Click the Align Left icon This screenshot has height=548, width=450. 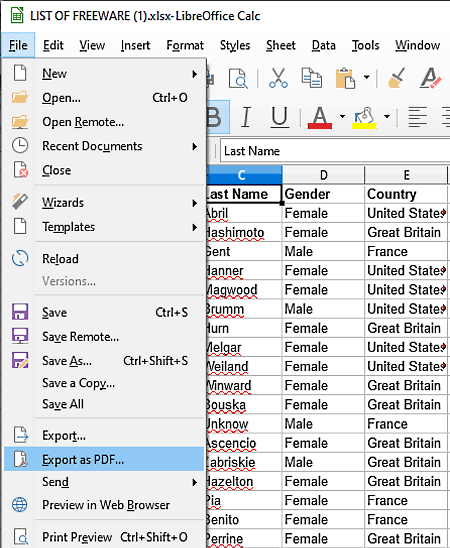tap(418, 117)
